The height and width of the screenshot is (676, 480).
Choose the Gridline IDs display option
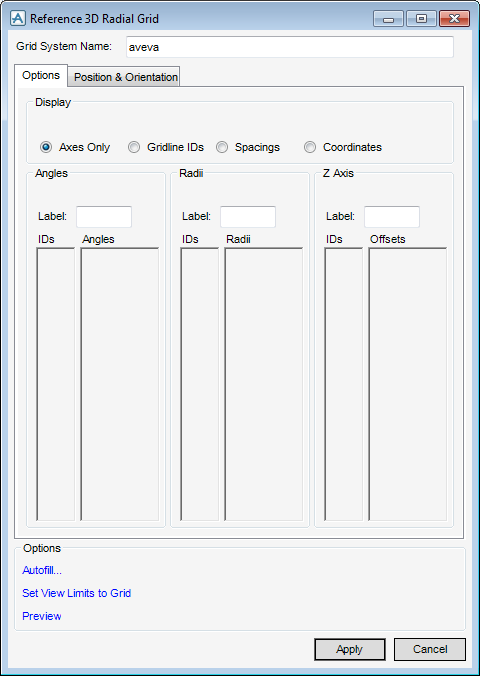[134, 147]
